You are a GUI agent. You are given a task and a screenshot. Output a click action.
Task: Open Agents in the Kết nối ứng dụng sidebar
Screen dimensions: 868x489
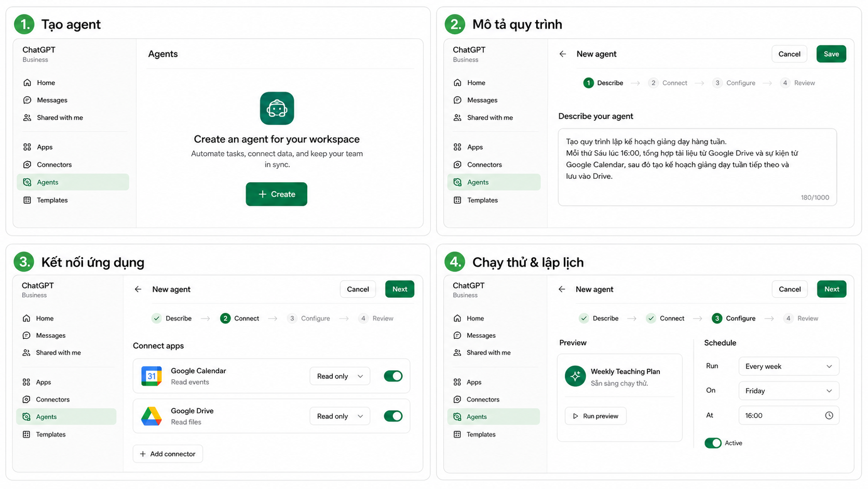tap(66, 417)
